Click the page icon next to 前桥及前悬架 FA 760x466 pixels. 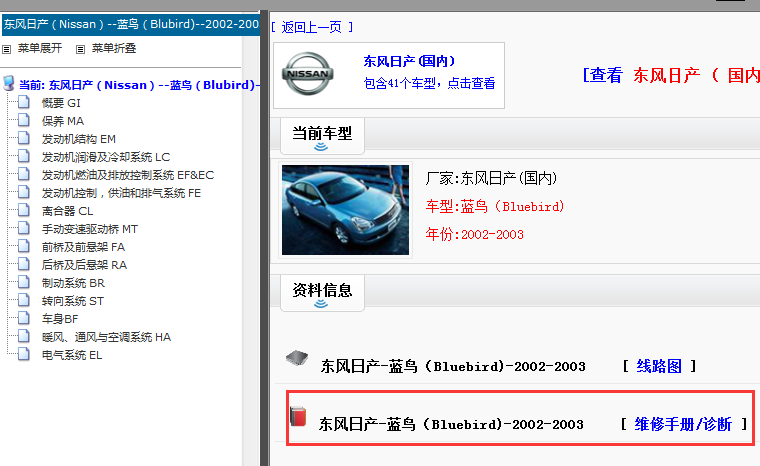[24, 246]
